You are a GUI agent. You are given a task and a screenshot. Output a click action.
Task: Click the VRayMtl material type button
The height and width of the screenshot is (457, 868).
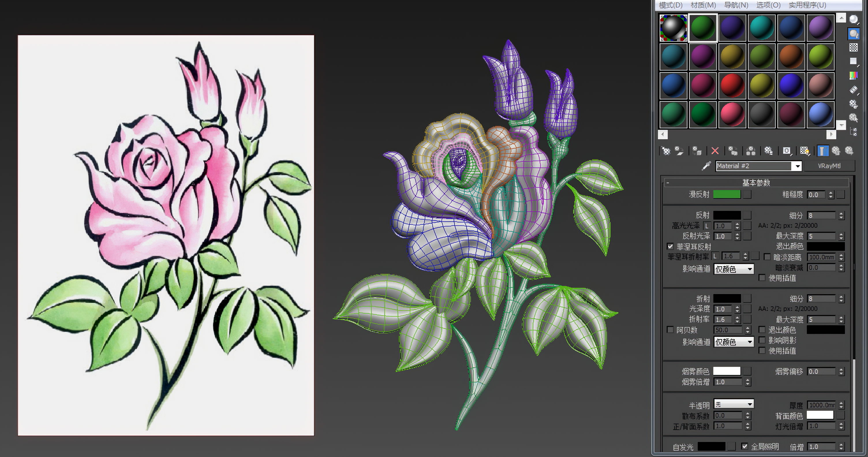click(829, 166)
